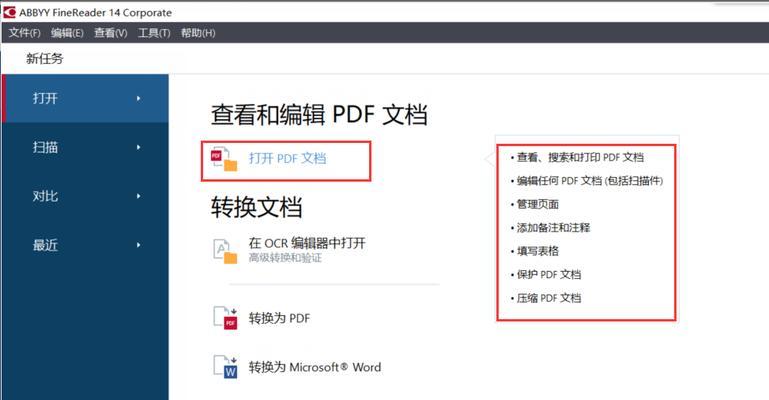Open the 编辑(E) menu
The width and height of the screenshot is (769, 400).
tap(67, 33)
